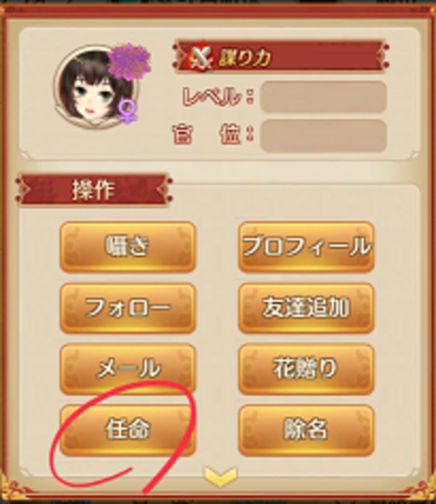
Task: Open the メール mail button
Action: pos(127,369)
